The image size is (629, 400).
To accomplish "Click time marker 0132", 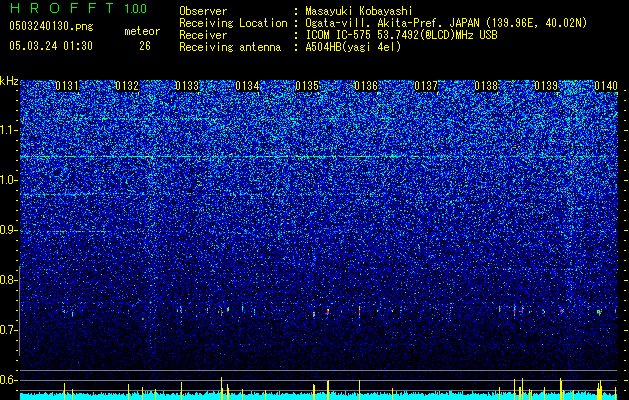I will pos(127,85).
